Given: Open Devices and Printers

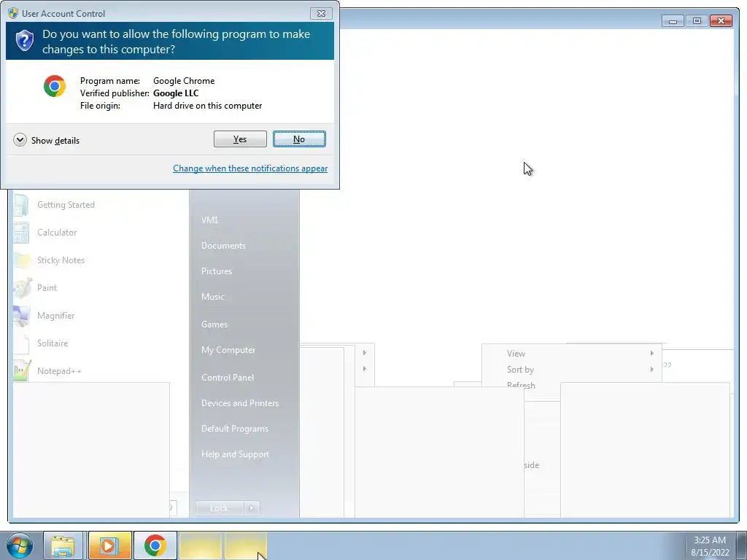Looking at the screenshot, I should point(239,403).
